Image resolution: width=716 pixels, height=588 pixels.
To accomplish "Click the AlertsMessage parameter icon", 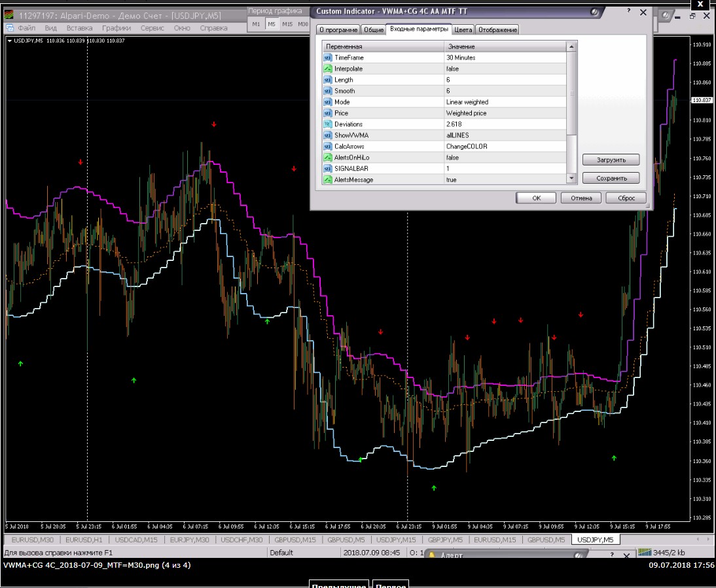I will point(328,180).
